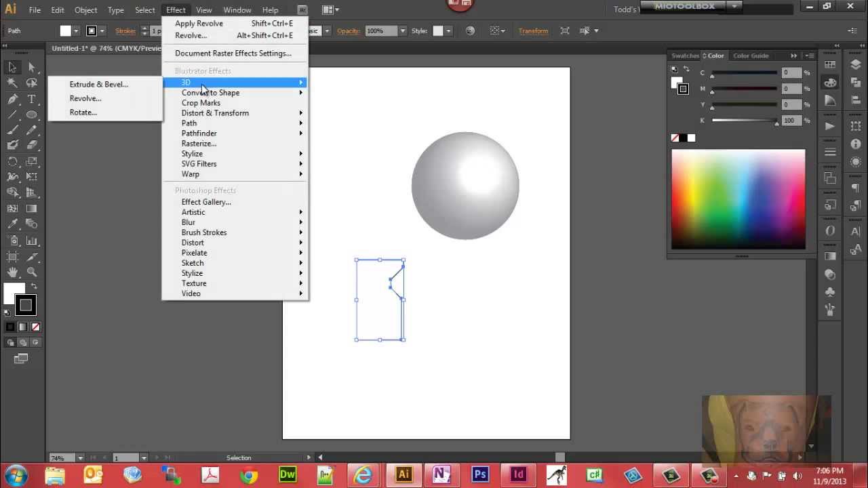Open Photoshop from the Windows taskbar
The image size is (868, 488).
(481, 474)
